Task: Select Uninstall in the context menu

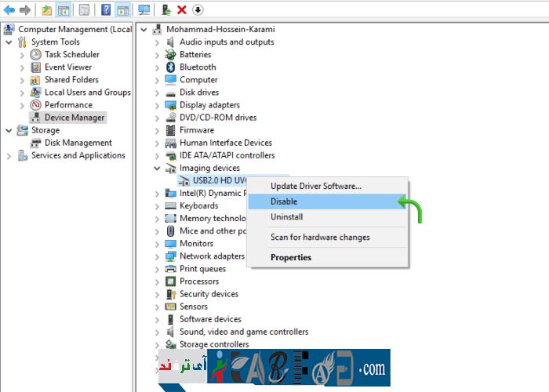Action: pos(286,217)
